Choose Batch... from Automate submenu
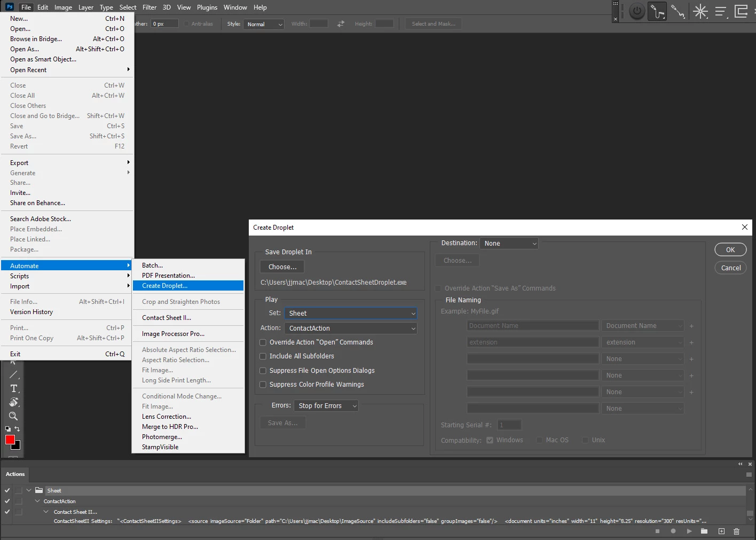 (x=188, y=265)
